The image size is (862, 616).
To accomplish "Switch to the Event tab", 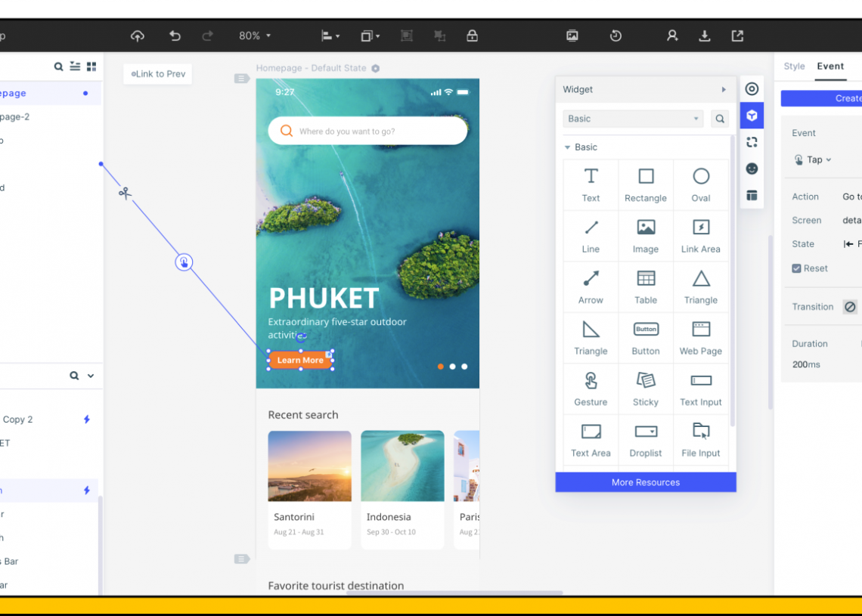I will click(x=829, y=67).
